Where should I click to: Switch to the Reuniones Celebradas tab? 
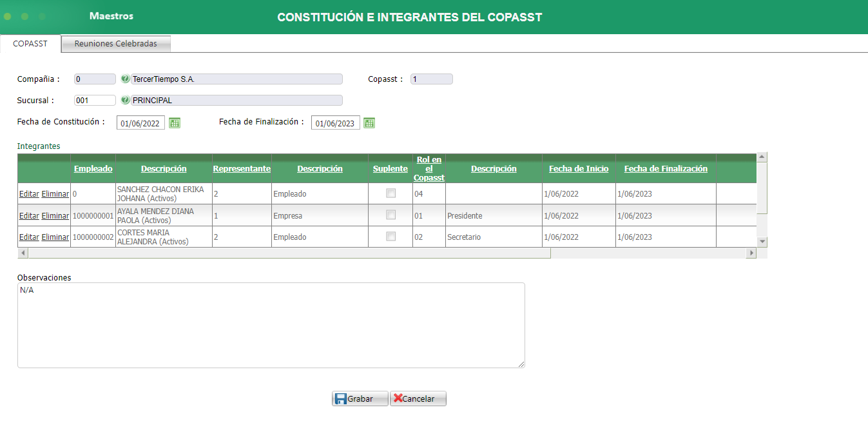pyautogui.click(x=115, y=43)
